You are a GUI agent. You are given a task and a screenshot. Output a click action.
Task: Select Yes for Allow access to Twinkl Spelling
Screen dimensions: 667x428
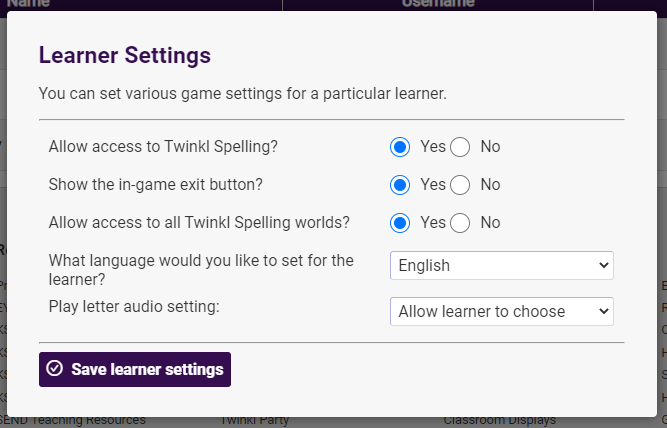coord(400,147)
